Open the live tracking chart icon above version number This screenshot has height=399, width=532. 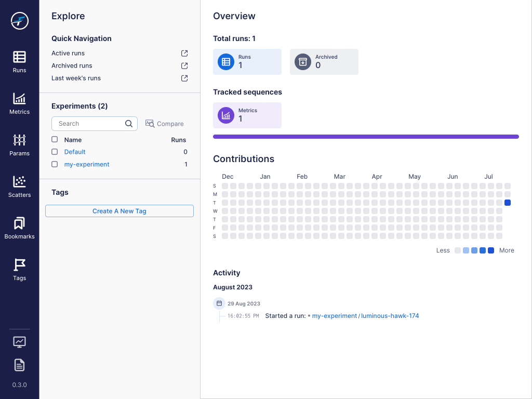click(19, 341)
